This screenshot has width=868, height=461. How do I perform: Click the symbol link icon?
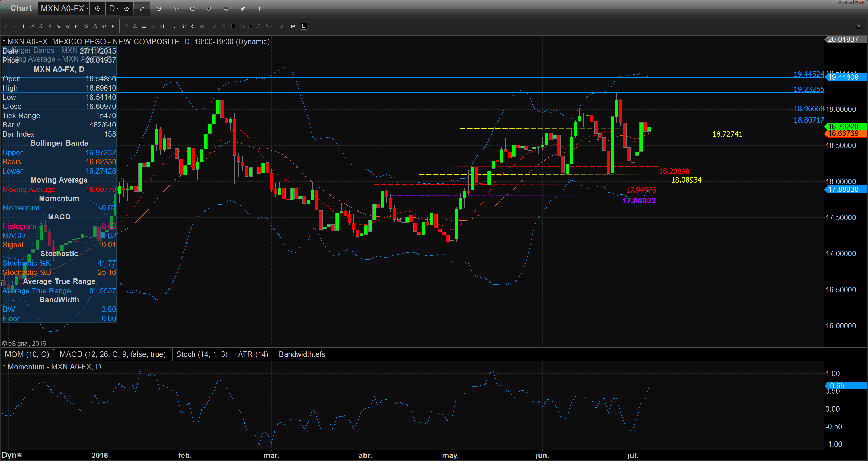(x=209, y=8)
